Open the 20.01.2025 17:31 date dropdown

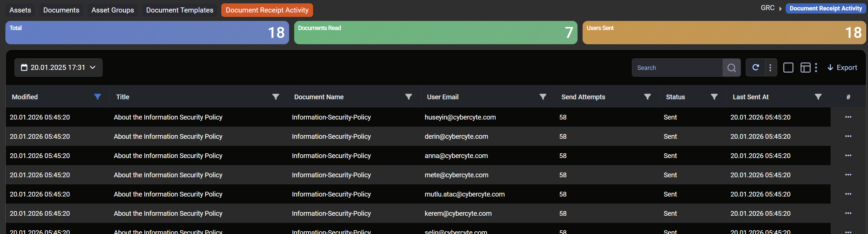[x=58, y=68]
